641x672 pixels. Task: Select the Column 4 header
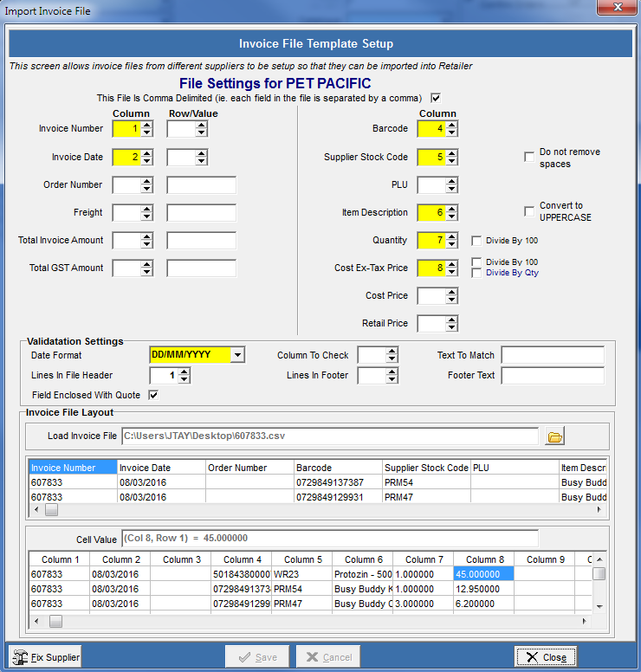pyautogui.click(x=241, y=559)
